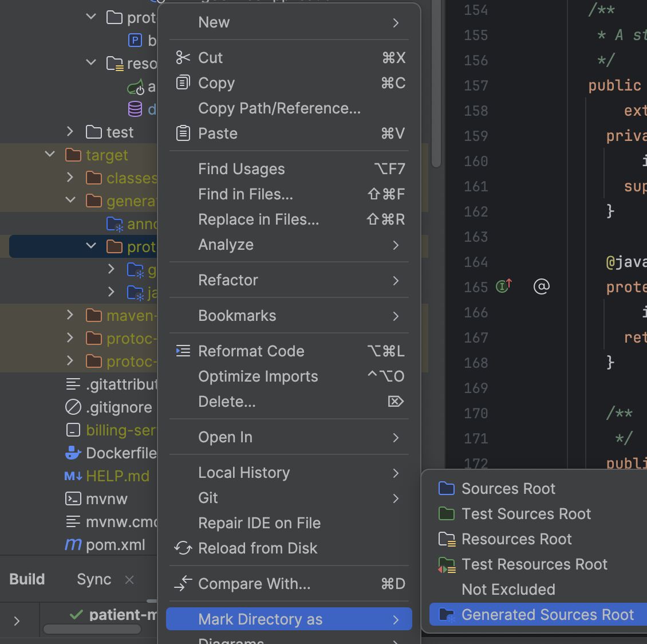This screenshot has width=647, height=644.
Task: Click the Reformat Code icon
Action: coord(183,351)
